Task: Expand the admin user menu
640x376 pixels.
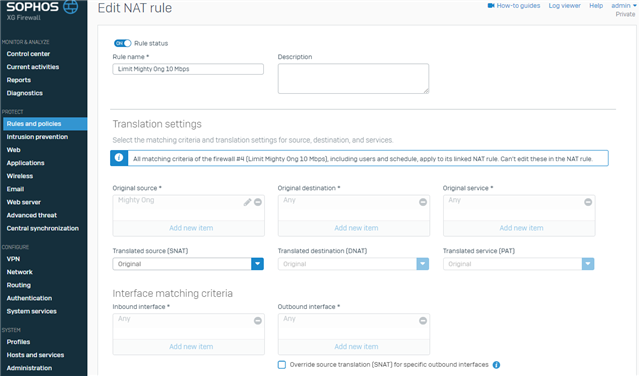Action: tap(623, 6)
